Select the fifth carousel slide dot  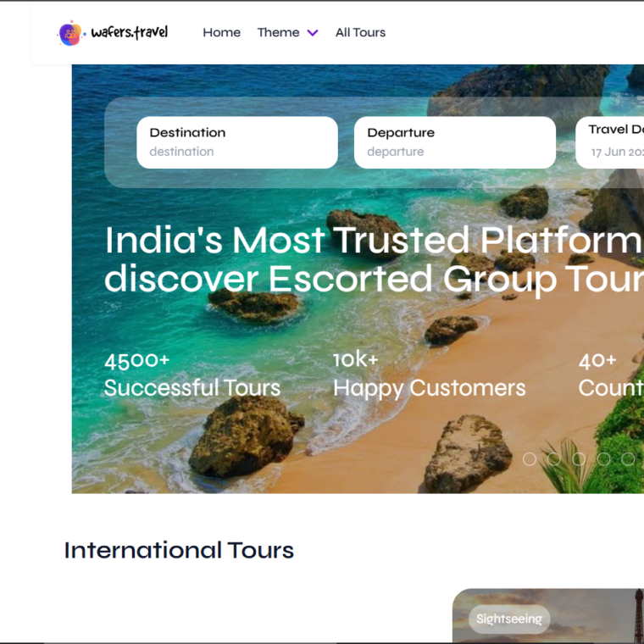pyautogui.click(x=628, y=458)
